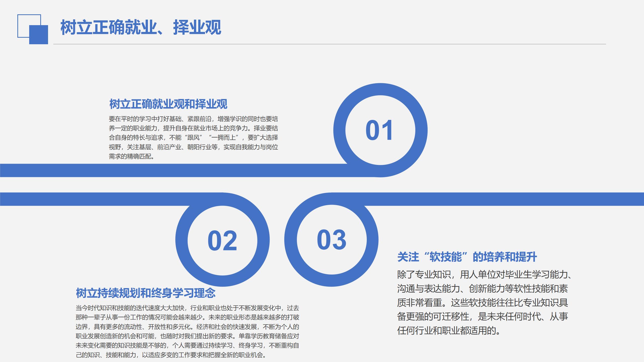Click the heading 关注“软技能”的培养和提升
Image resolution: width=644 pixels, height=362 pixels.
coord(467,257)
